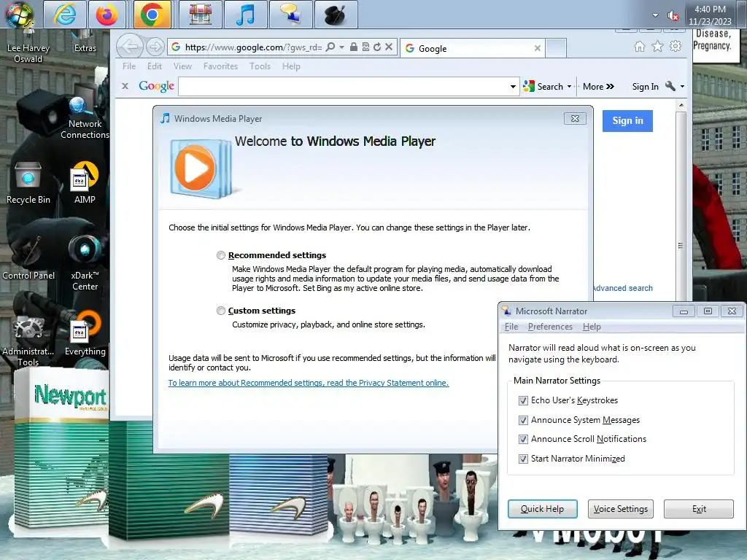
Task: Click the Google Toolbar logo
Action: pyautogui.click(x=157, y=86)
